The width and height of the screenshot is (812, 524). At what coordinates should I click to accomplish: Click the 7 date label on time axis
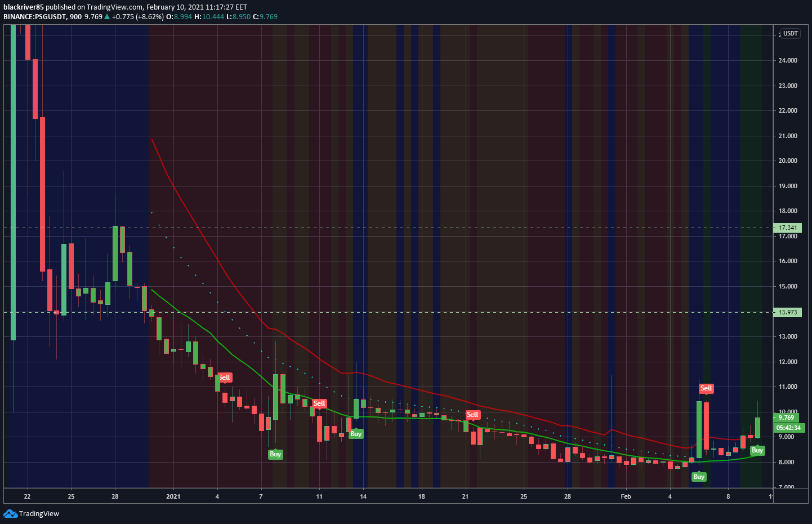click(261, 496)
